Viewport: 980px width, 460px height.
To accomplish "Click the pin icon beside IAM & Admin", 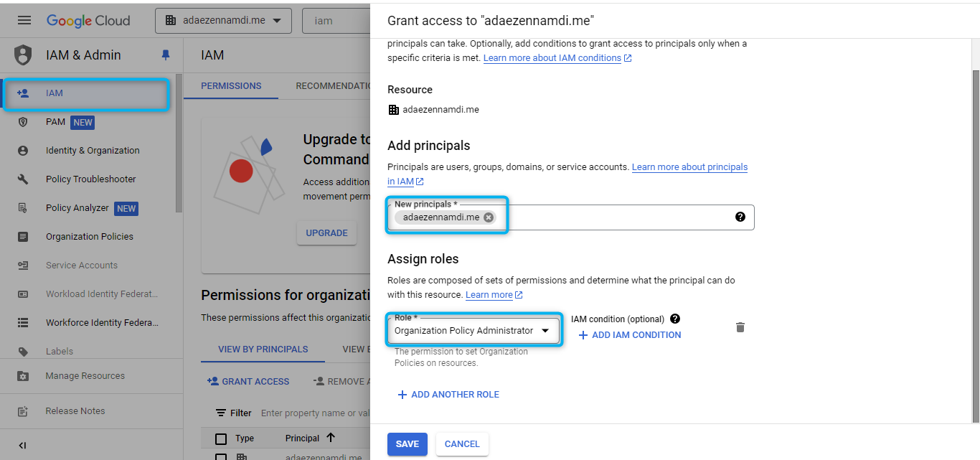I will coord(166,55).
